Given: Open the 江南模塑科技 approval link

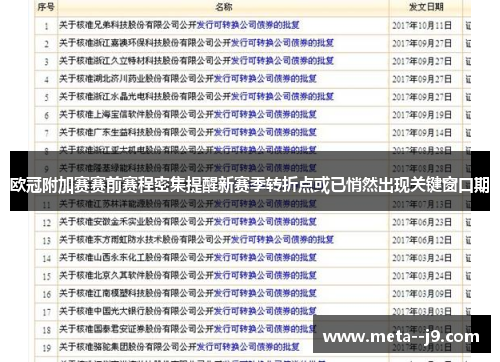Looking at the screenshot, I should 188,293.
